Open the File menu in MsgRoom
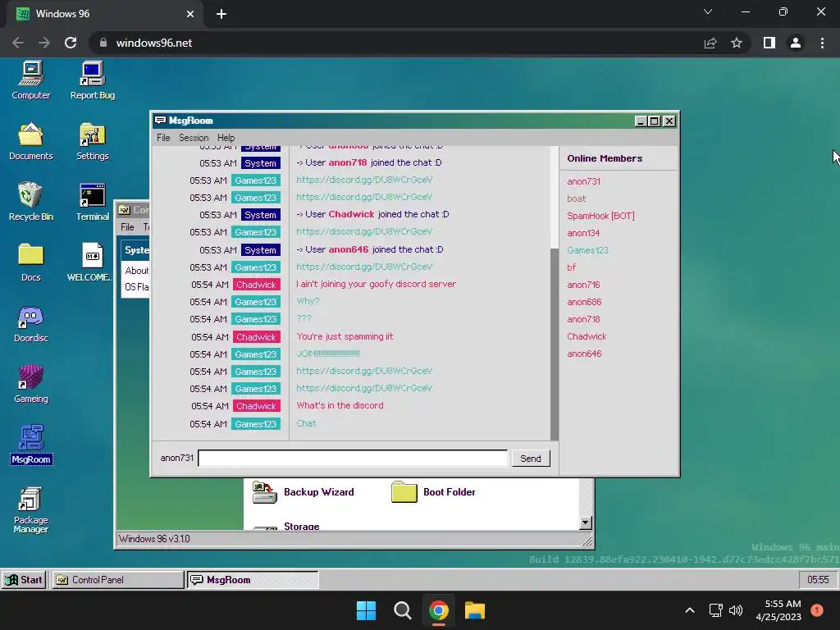This screenshot has width=840, height=630. point(163,138)
